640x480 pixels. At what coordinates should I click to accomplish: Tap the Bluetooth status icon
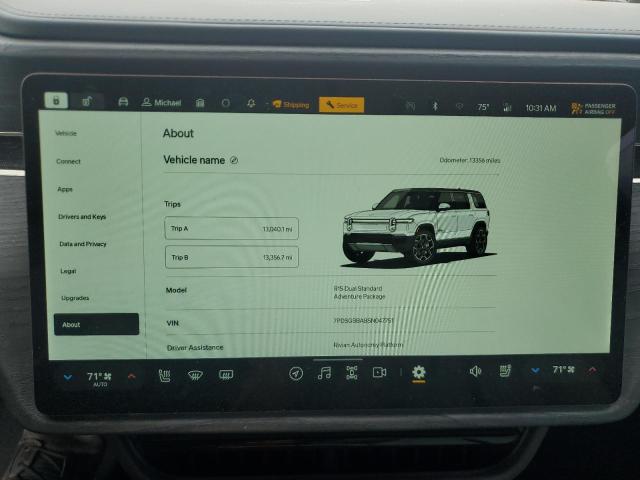point(435,106)
